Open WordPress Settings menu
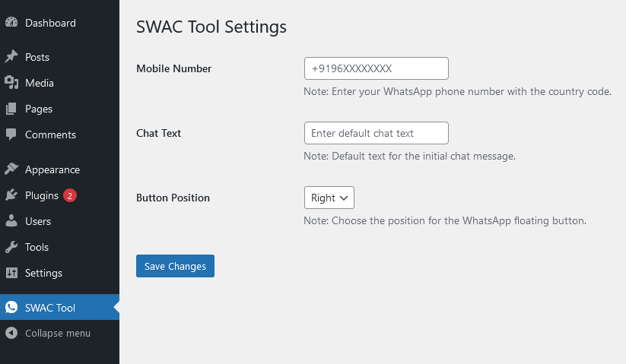 coord(59,273)
